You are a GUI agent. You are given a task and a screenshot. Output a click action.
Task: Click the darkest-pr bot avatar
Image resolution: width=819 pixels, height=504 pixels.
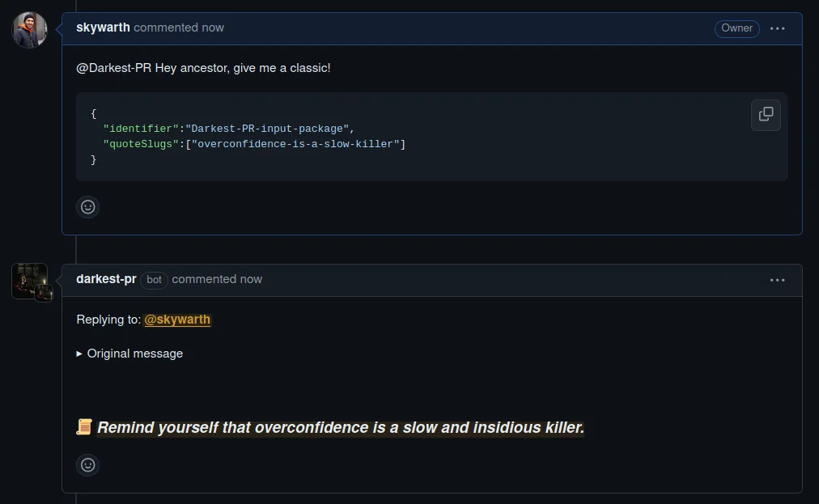[26, 277]
